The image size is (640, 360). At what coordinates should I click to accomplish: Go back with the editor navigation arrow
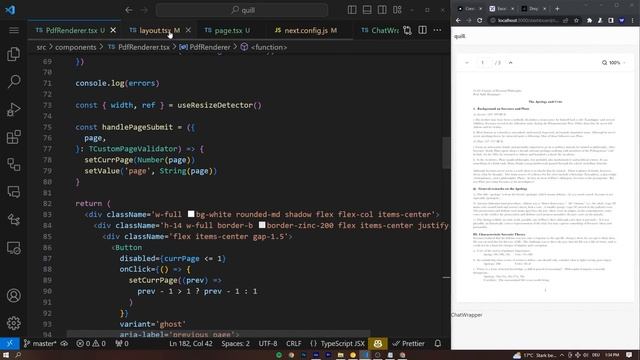coord(129,10)
